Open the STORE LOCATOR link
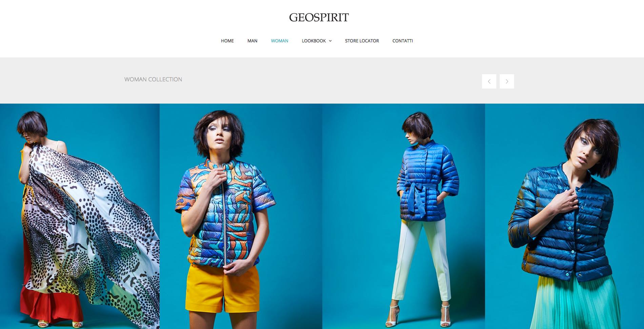 362,41
